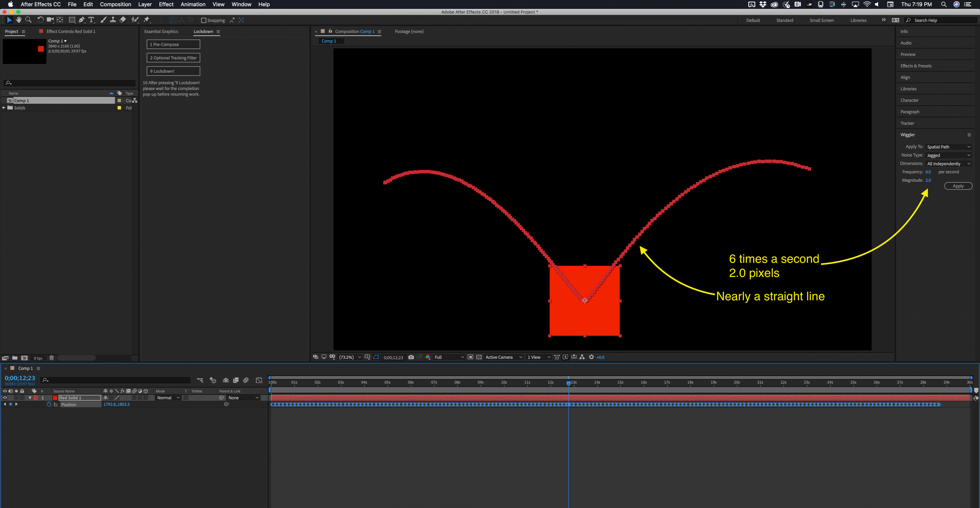Image resolution: width=980 pixels, height=508 pixels.
Task: Open the Apply To dropdown in Wiggler
Action: coord(949,147)
